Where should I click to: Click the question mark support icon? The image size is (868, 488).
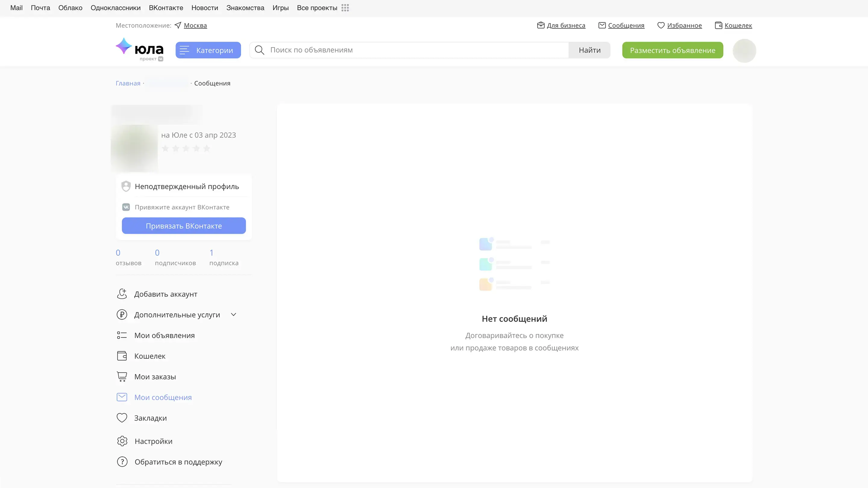(x=122, y=461)
